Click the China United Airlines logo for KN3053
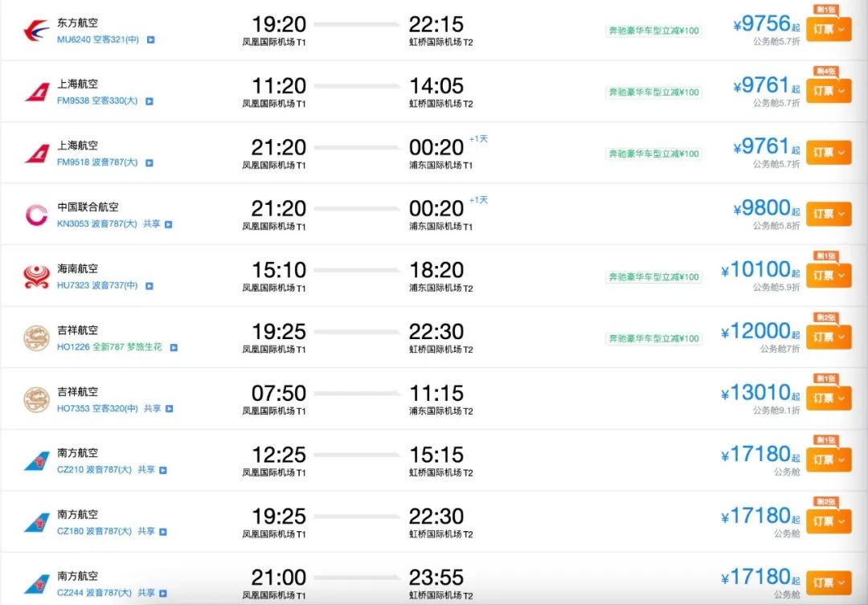Screen dimensions: 868x605 pos(36,215)
